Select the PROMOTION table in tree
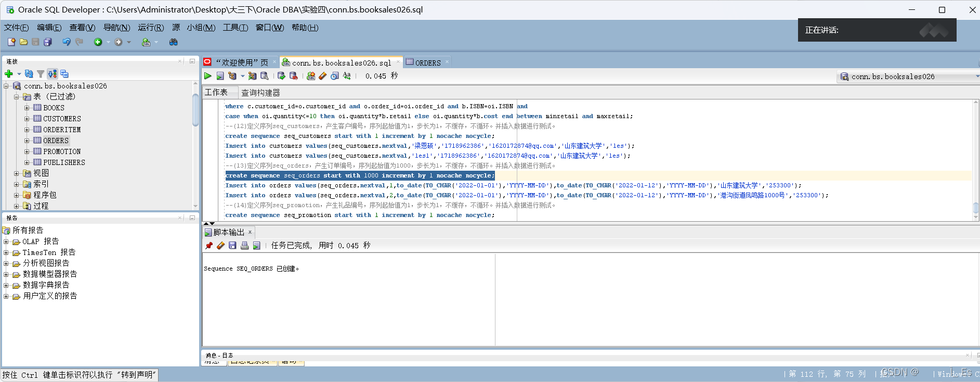 pos(62,151)
